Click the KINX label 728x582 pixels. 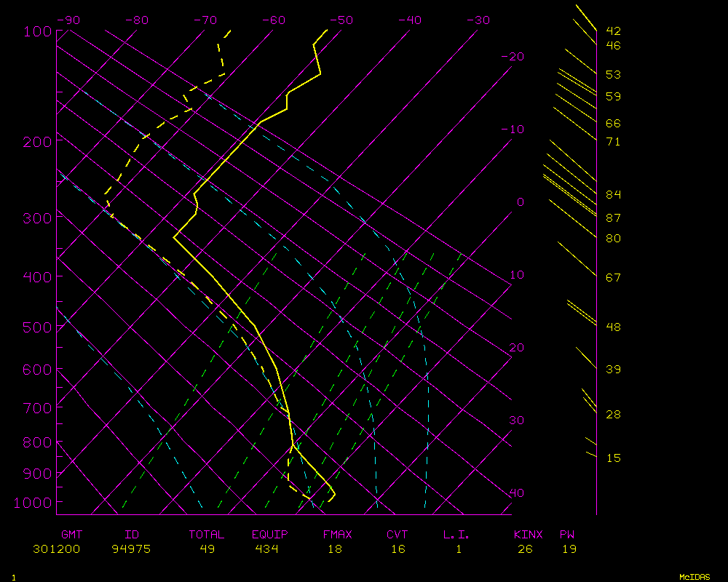pos(529,535)
